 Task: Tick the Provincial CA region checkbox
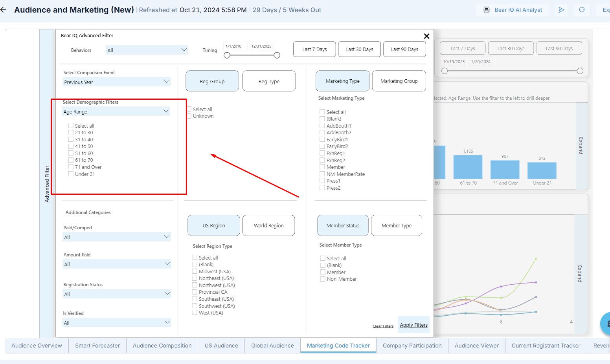195,292
